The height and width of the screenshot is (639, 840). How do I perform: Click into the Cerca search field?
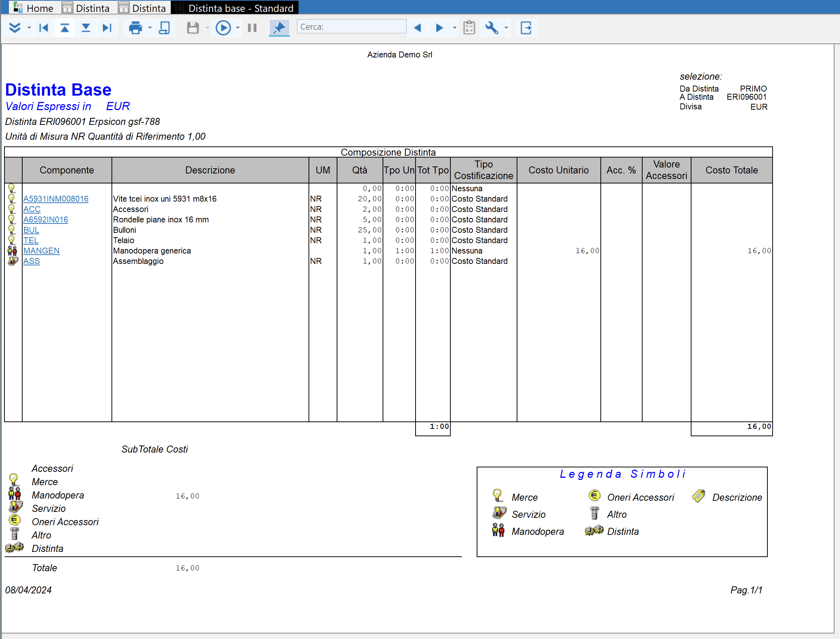[351, 27]
